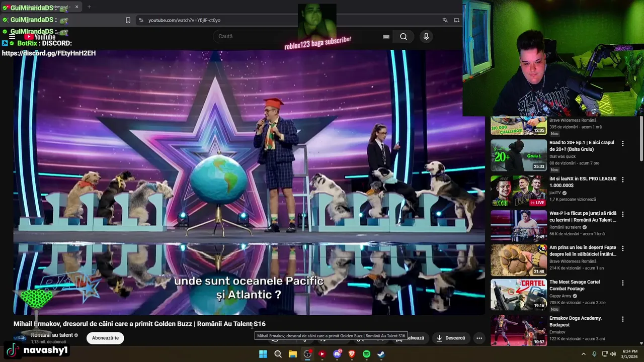Open title Am prins un leu în deșert
644x362 pixels.
583,251
